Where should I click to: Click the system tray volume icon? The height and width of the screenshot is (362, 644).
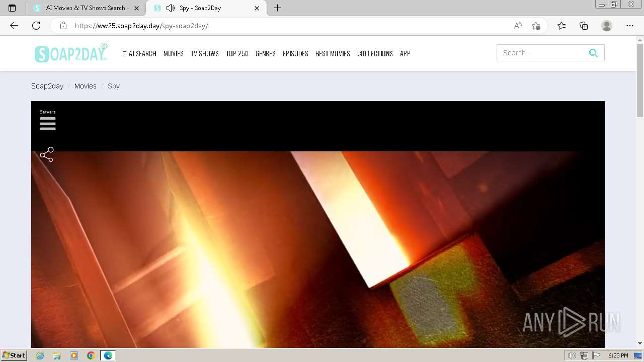[x=572, y=355]
